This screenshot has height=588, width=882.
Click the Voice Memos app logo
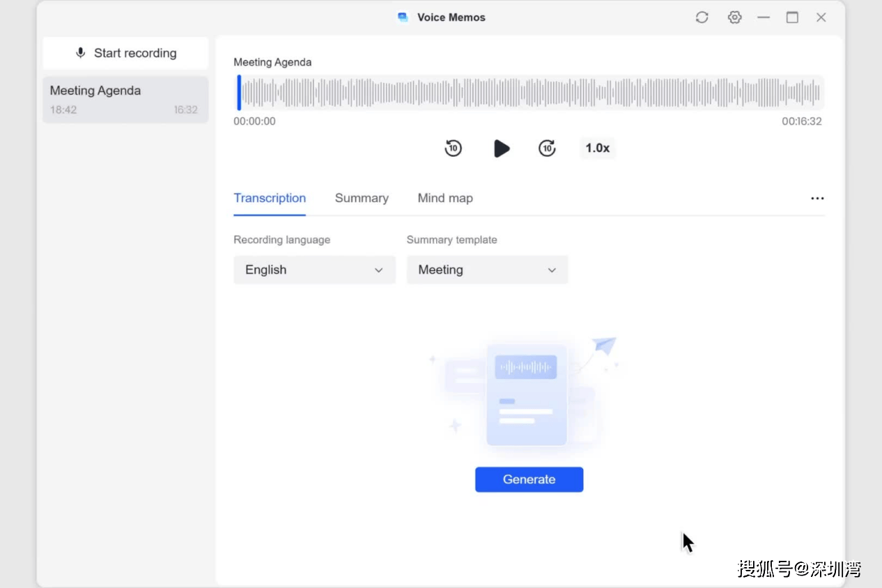pos(403,17)
